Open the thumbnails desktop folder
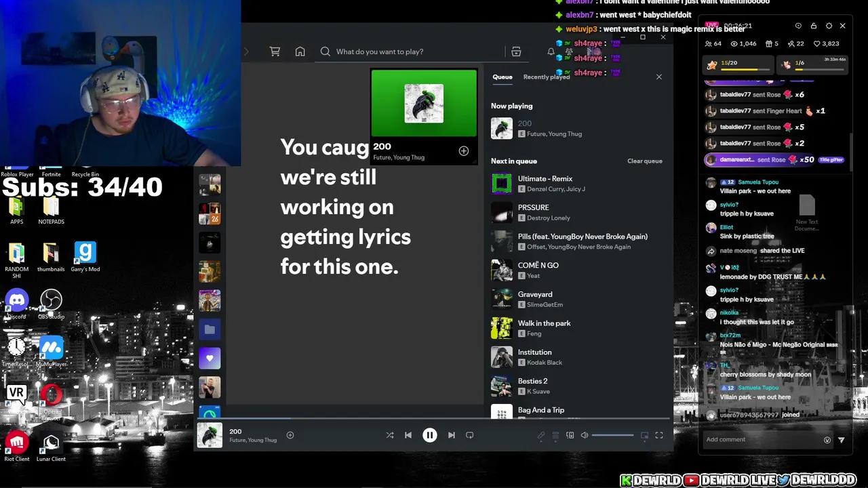 [51, 257]
